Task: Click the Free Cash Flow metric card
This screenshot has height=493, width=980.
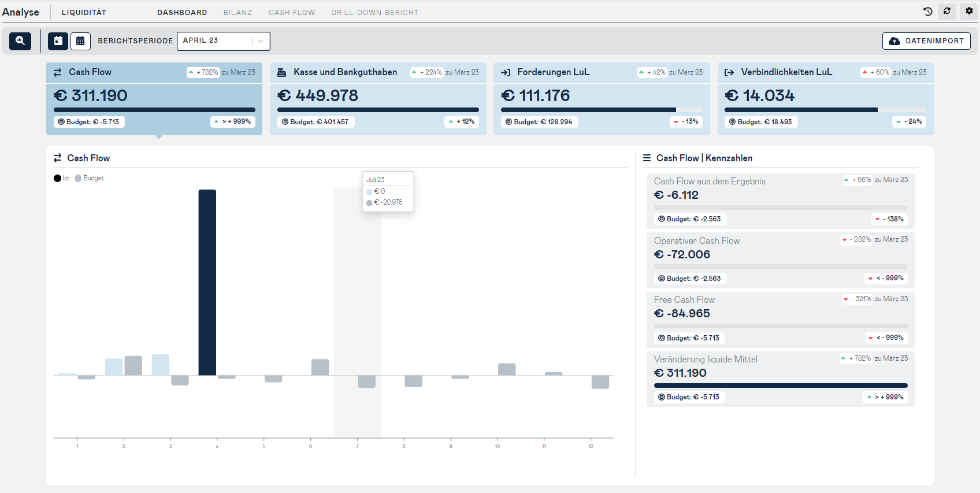Action: (781, 319)
